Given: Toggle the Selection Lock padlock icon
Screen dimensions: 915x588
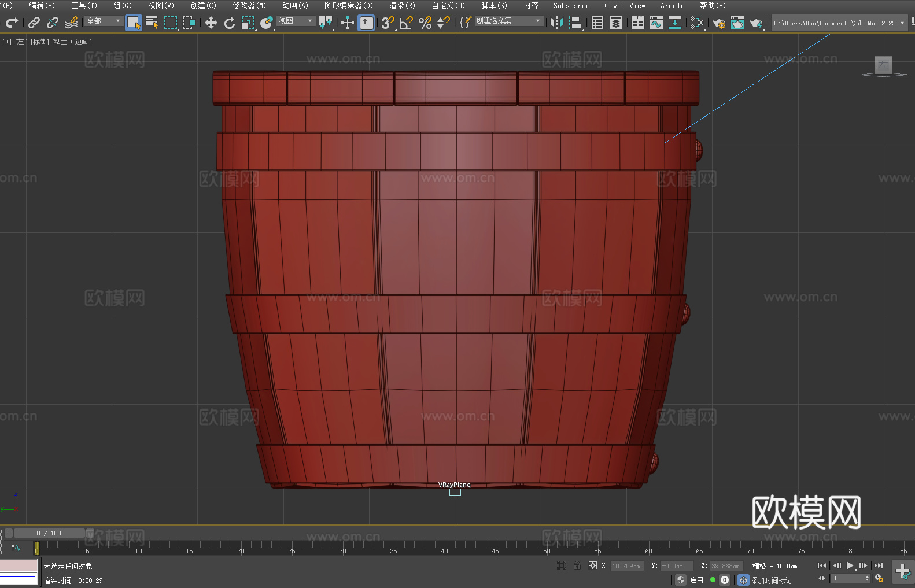Looking at the screenshot, I should [x=577, y=565].
